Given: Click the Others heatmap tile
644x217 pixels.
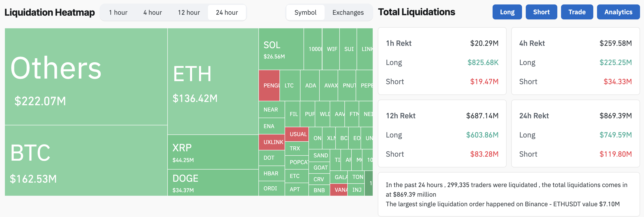Looking at the screenshot, I should [86, 76].
